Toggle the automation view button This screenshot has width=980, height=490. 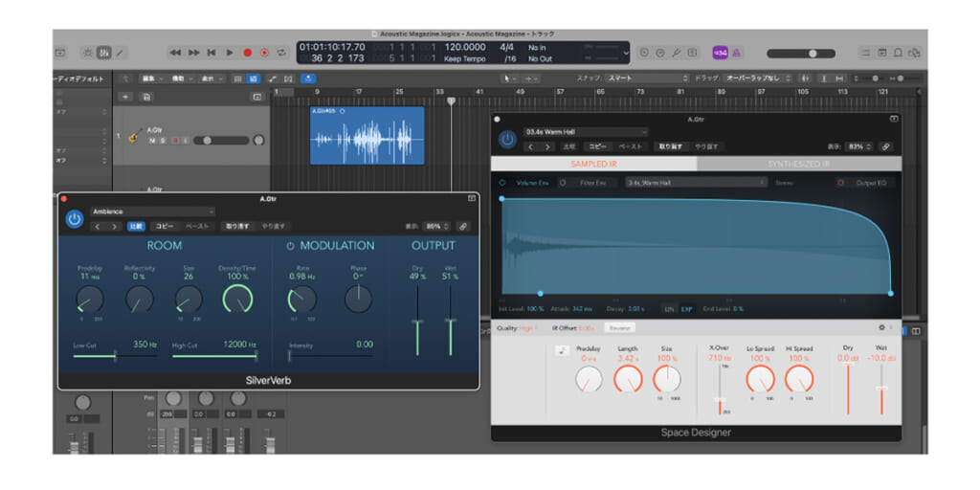(273, 78)
